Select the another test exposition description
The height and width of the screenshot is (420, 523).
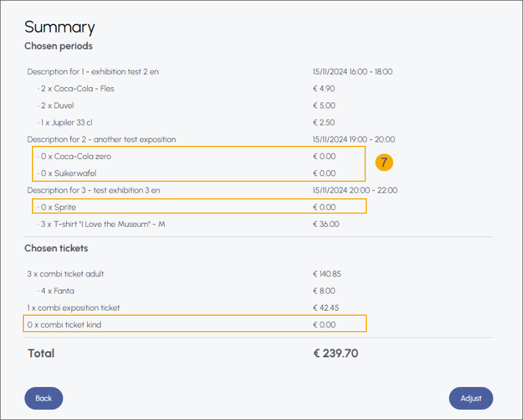coord(101,140)
